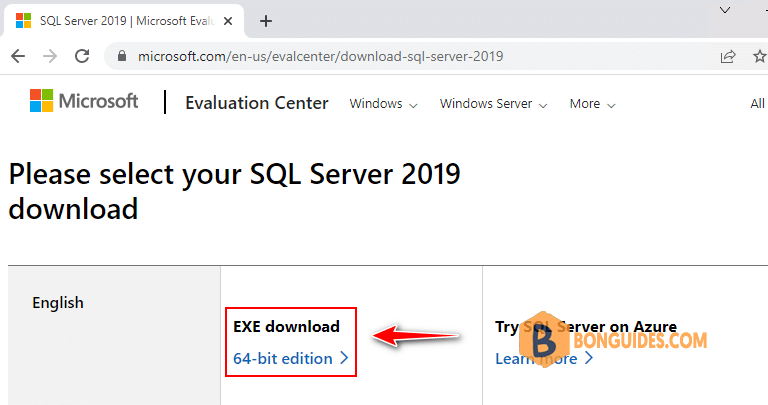This screenshot has height=405, width=768.
Task: Select the SQL Server 2019 browser tab
Action: pos(124,21)
